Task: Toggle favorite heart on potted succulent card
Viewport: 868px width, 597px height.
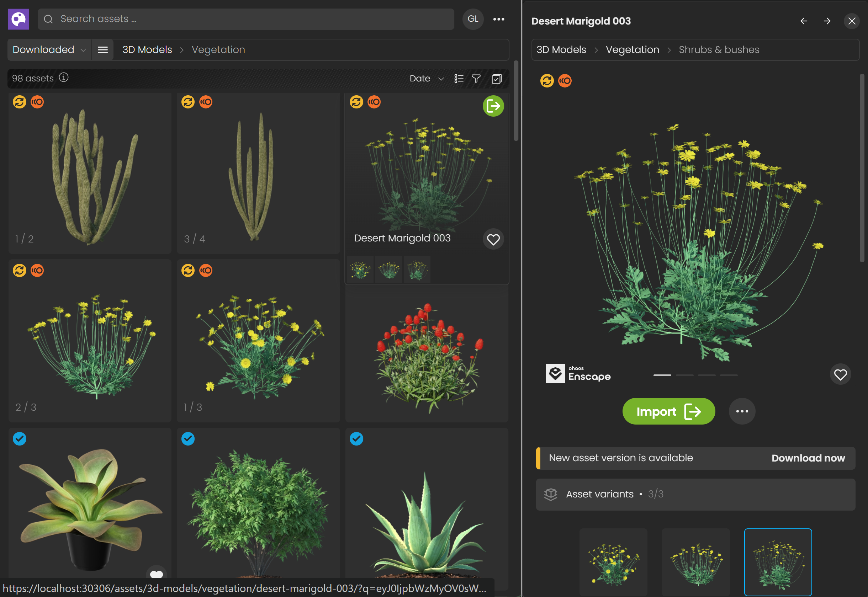Action: click(x=157, y=574)
